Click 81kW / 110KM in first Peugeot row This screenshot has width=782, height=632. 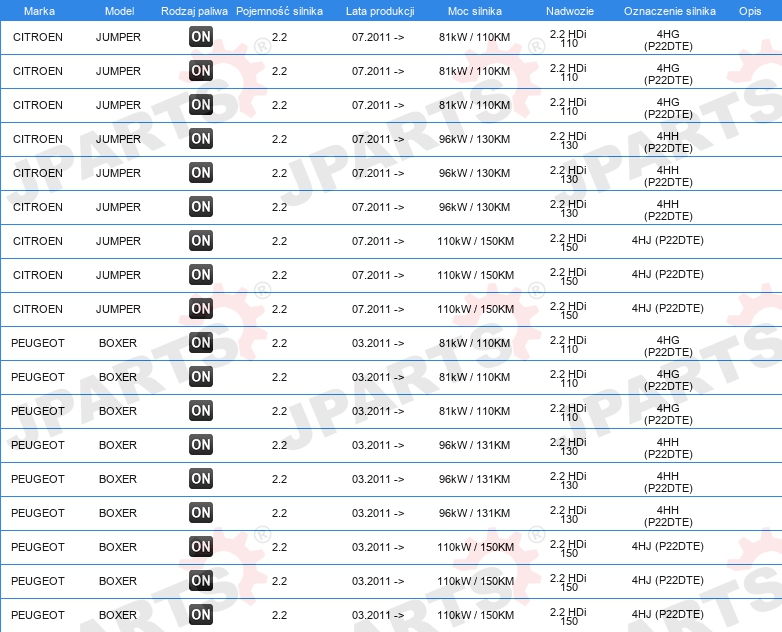[x=474, y=343]
